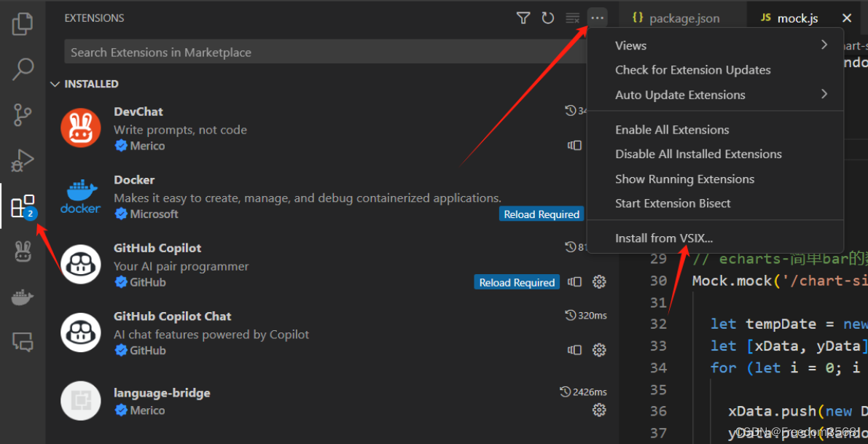Choose Enable All Extensions

click(x=715, y=130)
